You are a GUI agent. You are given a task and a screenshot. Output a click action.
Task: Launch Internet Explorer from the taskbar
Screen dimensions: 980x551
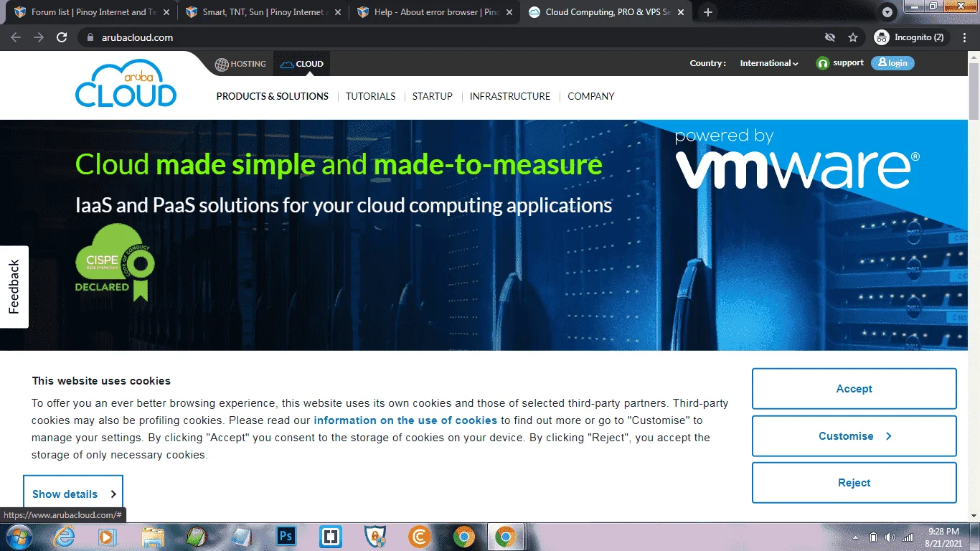[x=64, y=537]
